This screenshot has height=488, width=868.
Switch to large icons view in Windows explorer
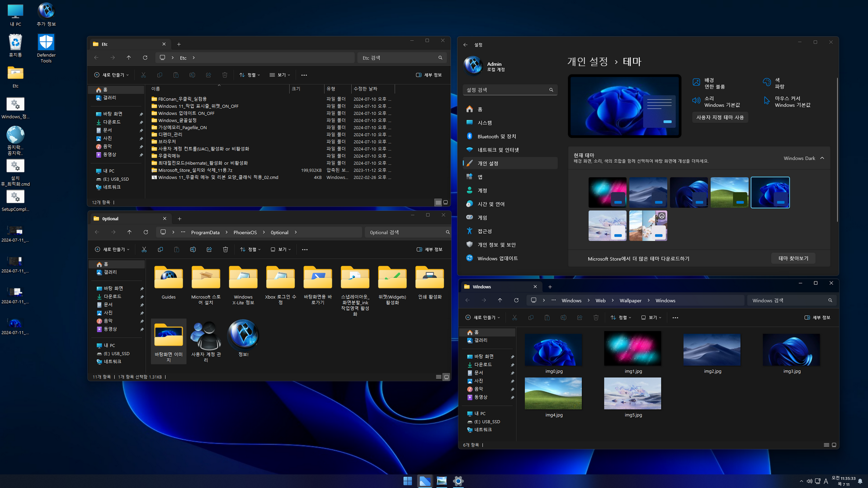pyautogui.click(x=834, y=445)
